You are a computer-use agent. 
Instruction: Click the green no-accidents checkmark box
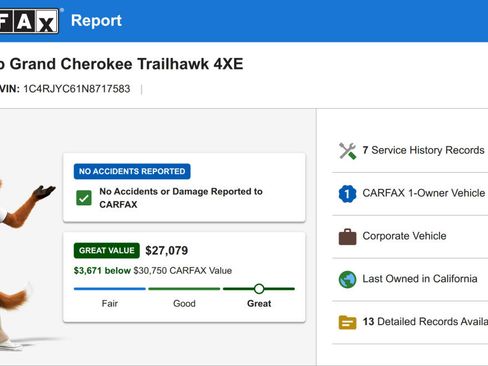tap(84, 198)
